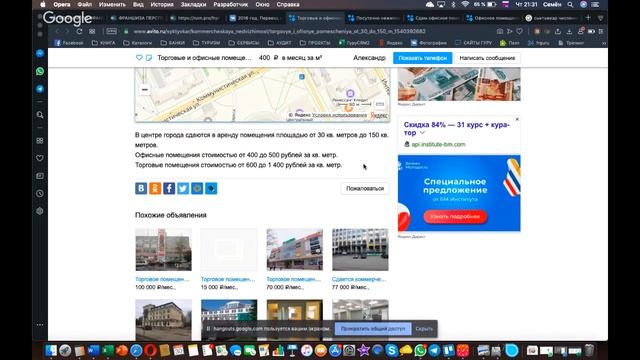This screenshot has height=360, width=640.
Task: Click 'Прекратить общий доступ' button
Action: coord(373,329)
